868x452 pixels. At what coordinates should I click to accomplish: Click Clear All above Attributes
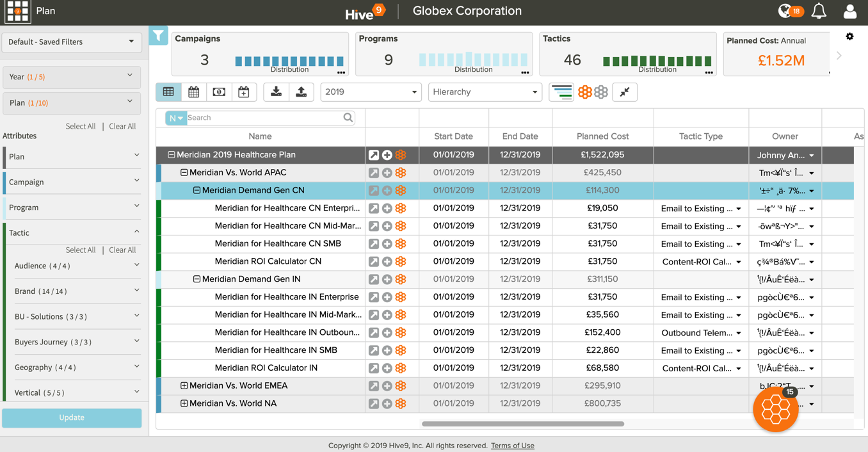click(122, 127)
